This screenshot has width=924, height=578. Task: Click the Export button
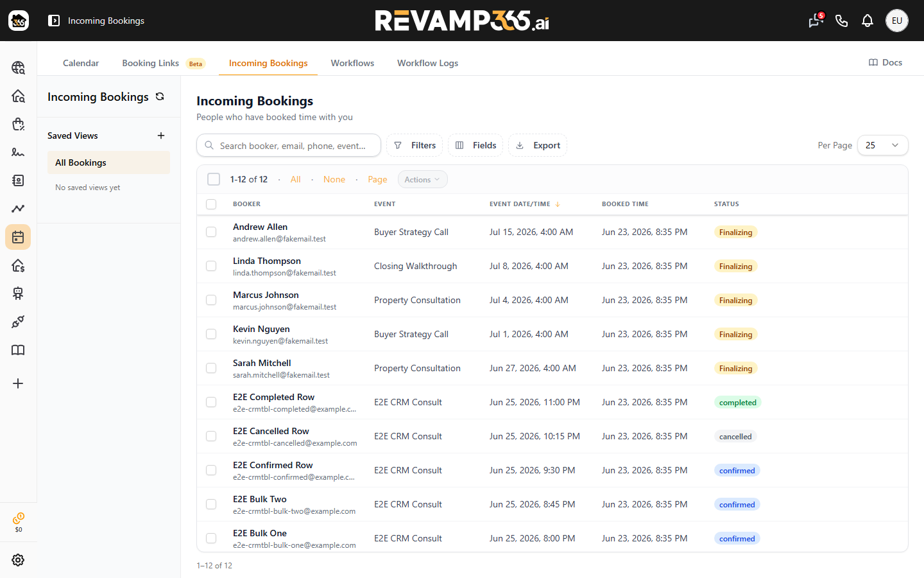point(538,145)
